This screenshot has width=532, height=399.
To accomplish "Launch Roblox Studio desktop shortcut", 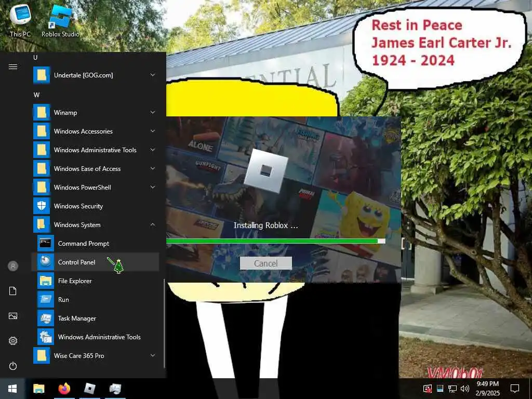I will (60, 20).
